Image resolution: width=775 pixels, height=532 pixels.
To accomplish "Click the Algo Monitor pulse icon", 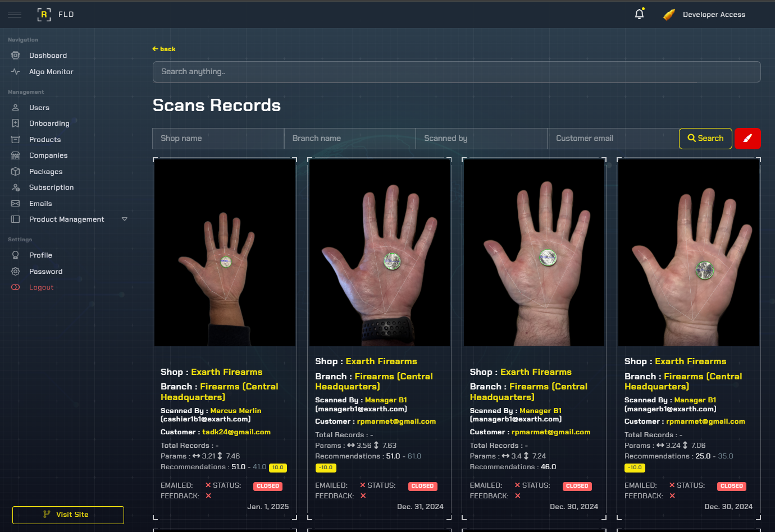I will pos(16,72).
